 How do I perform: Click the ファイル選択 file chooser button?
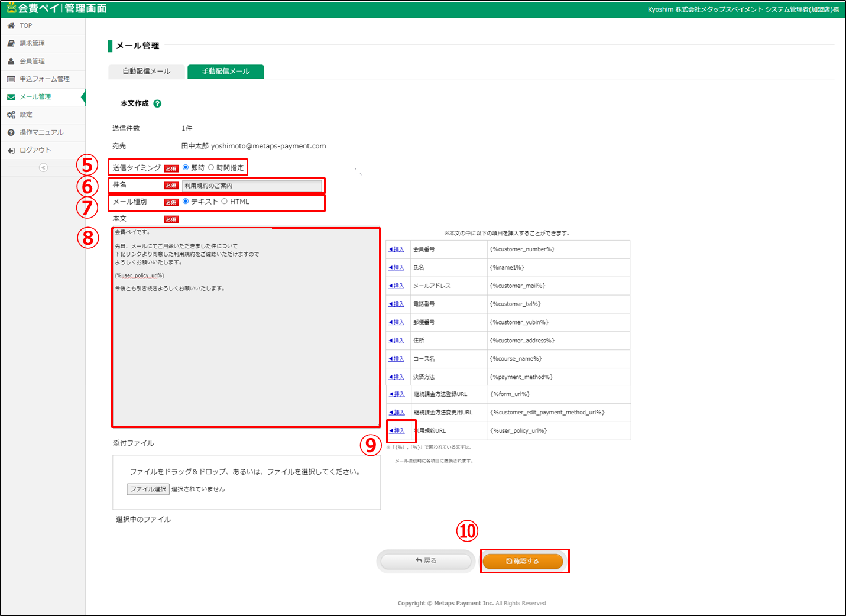pos(148,489)
